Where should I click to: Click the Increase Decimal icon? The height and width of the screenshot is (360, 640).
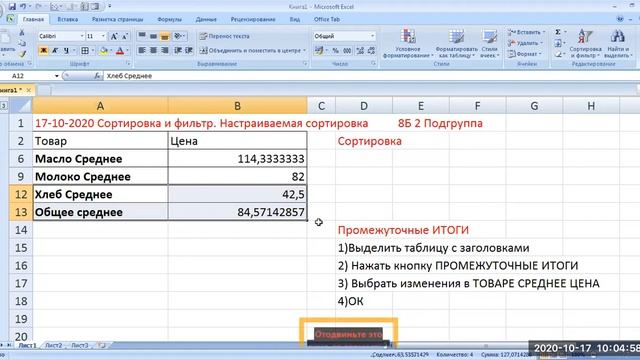pyautogui.click(x=360, y=51)
